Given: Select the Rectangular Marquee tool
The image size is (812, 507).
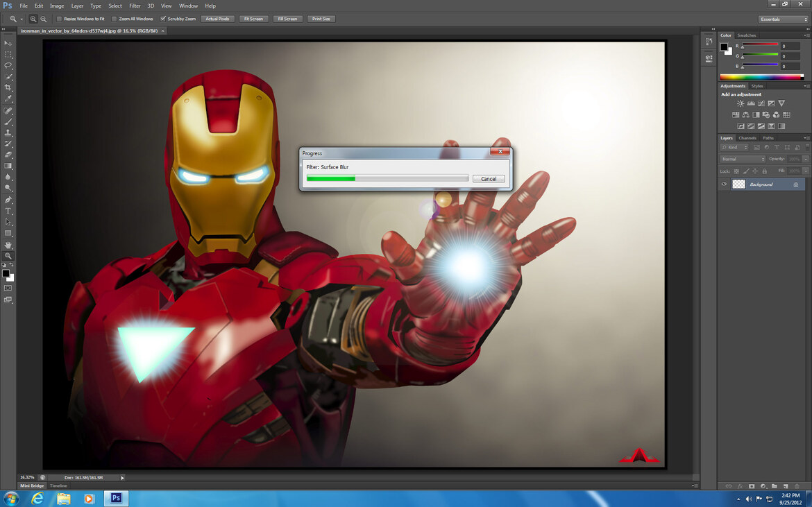Looking at the screenshot, I should [8, 54].
